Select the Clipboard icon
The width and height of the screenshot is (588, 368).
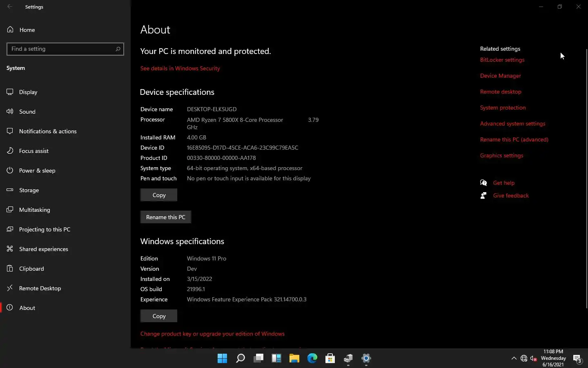tap(10, 268)
